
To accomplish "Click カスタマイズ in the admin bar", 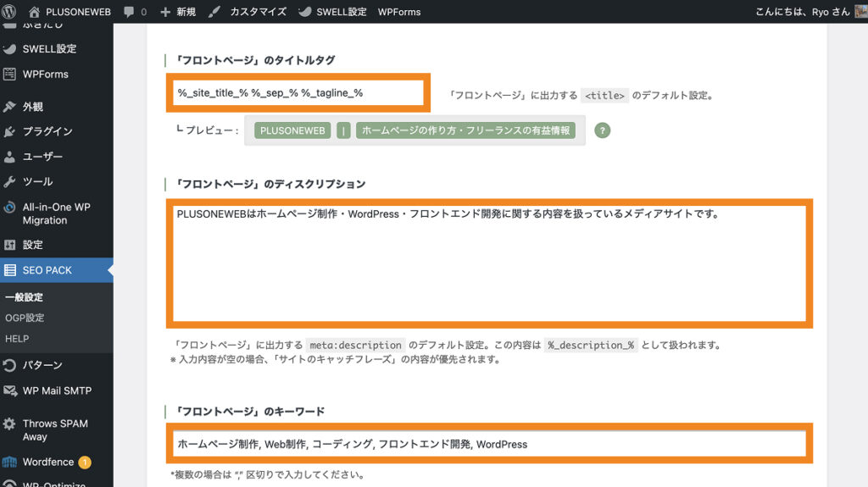I will click(248, 12).
